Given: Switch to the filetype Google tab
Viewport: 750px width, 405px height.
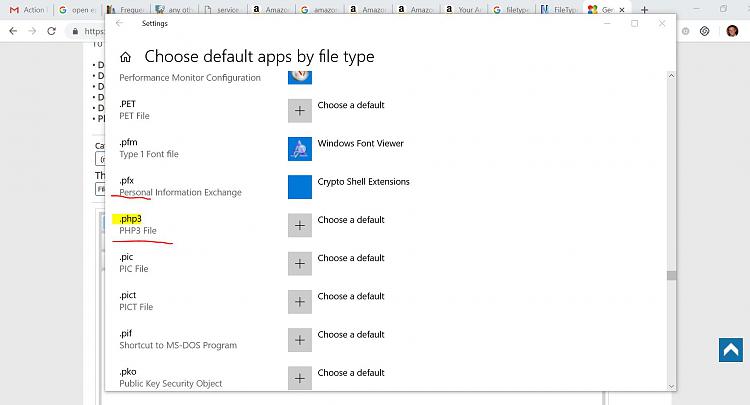Looking at the screenshot, I should pyautogui.click(x=511, y=10).
